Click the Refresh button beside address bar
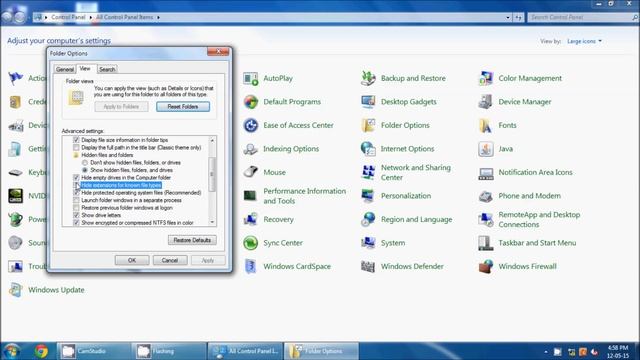The height and width of the screenshot is (360, 640). click(518, 18)
